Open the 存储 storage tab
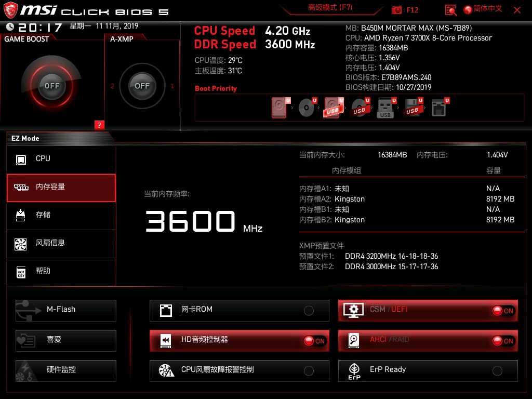 [61, 216]
